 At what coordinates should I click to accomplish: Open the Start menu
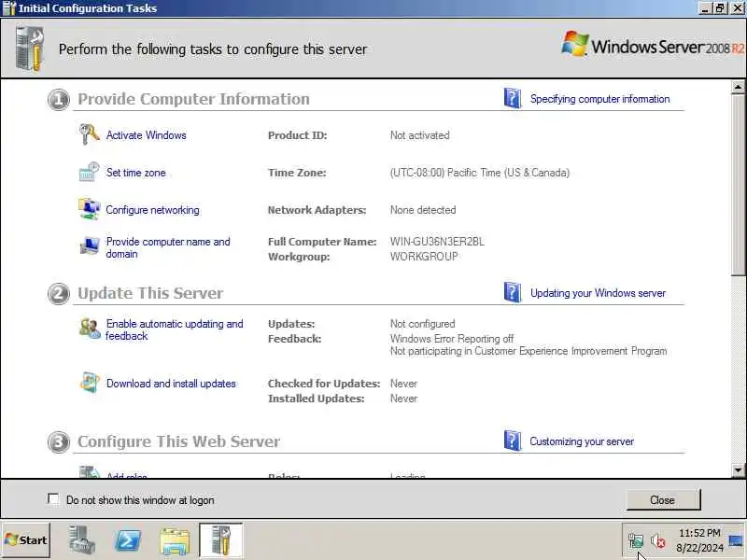[x=26, y=540]
